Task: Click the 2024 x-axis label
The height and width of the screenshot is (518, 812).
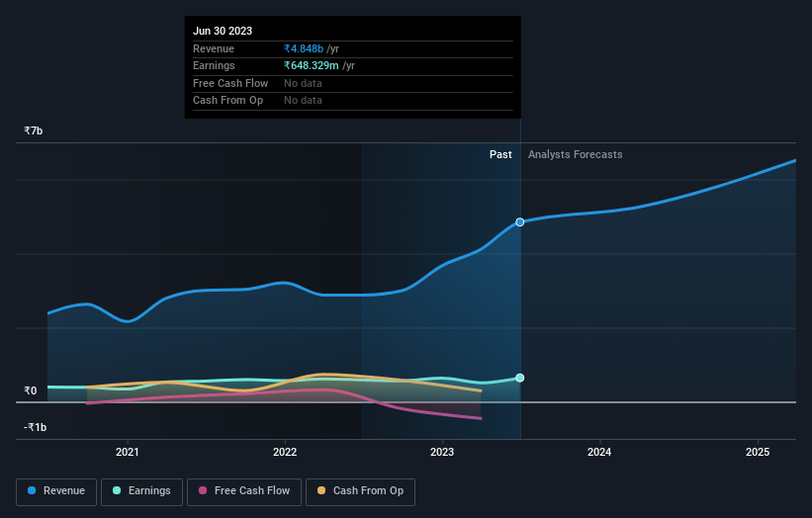Action: point(599,453)
